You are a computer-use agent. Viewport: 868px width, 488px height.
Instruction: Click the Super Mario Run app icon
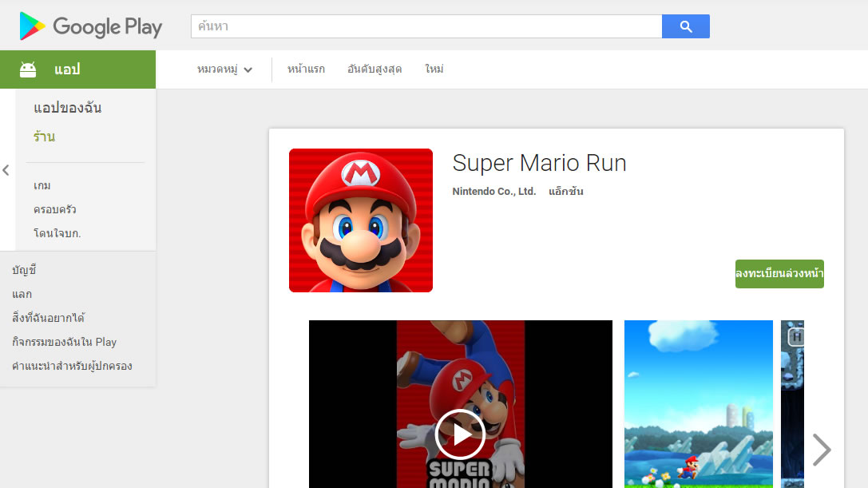(361, 220)
